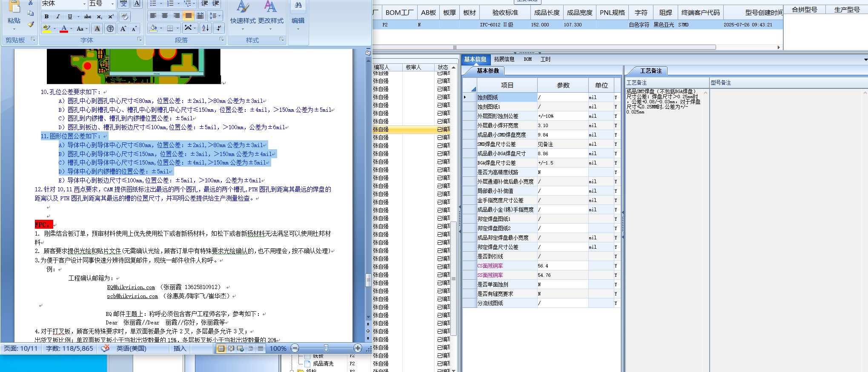
Task: Click the zoom out minus button
Action: pyautogui.click(x=295, y=348)
